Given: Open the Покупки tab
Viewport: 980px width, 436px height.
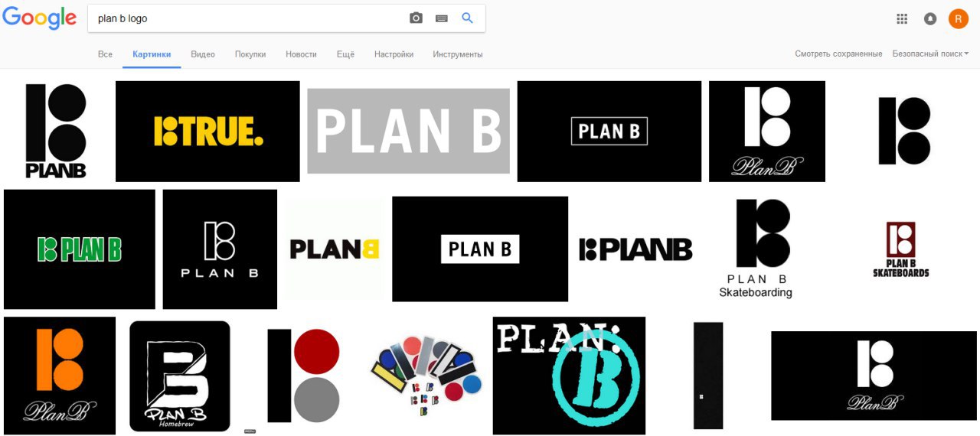Looking at the screenshot, I should (x=250, y=54).
